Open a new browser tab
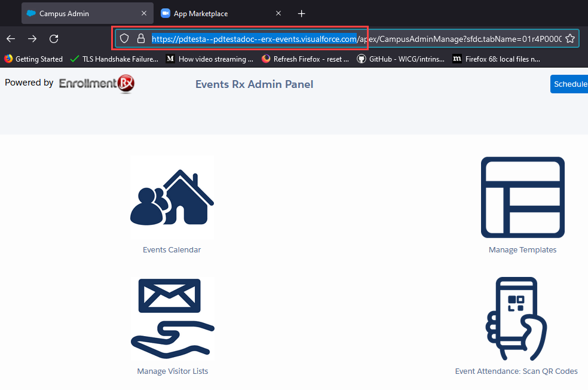The height and width of the screenshot is (390, 588). point(302,13)
